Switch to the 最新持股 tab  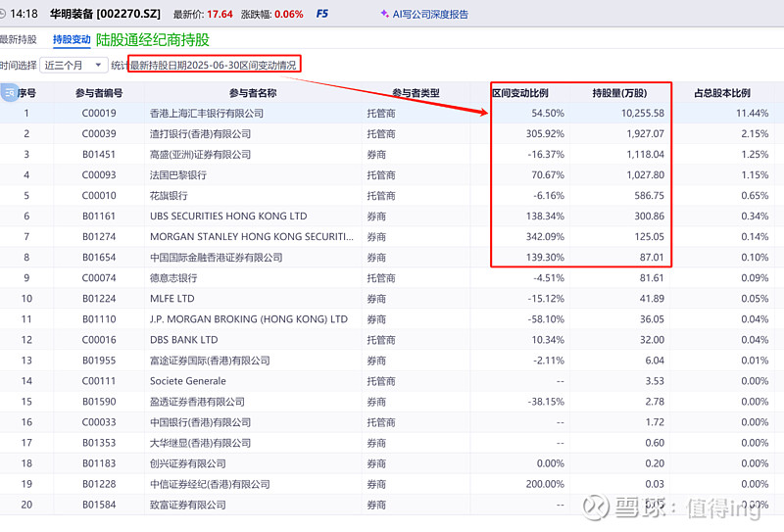tap(18, 39)
